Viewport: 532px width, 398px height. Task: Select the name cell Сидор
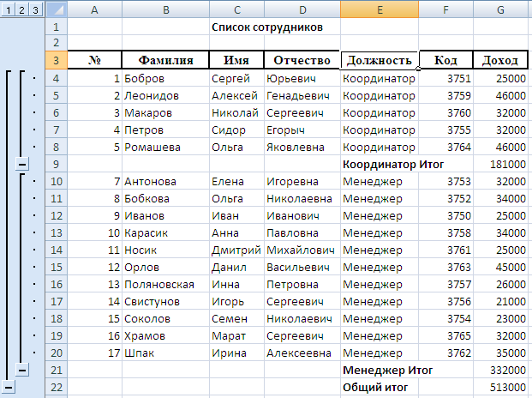click(x=236, y=130)
